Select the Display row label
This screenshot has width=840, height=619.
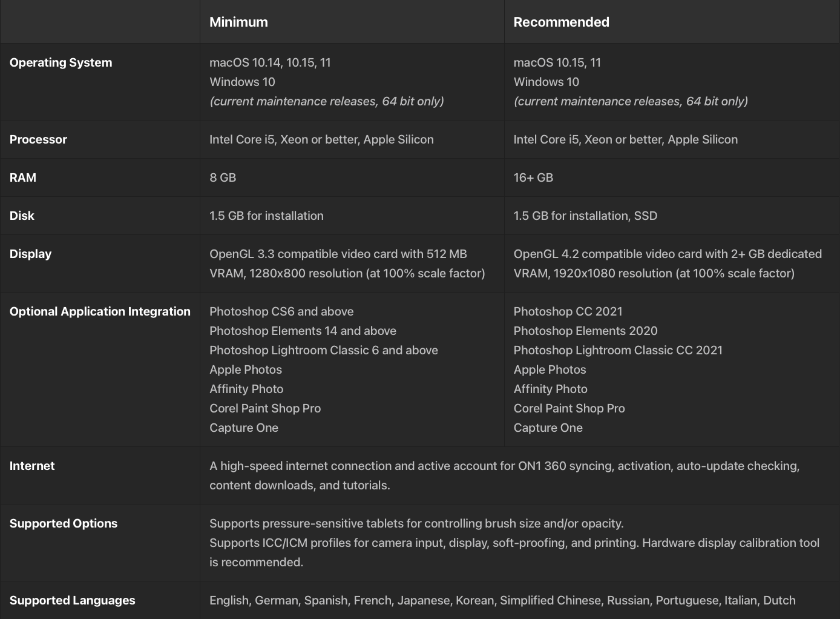click(30, 254)
